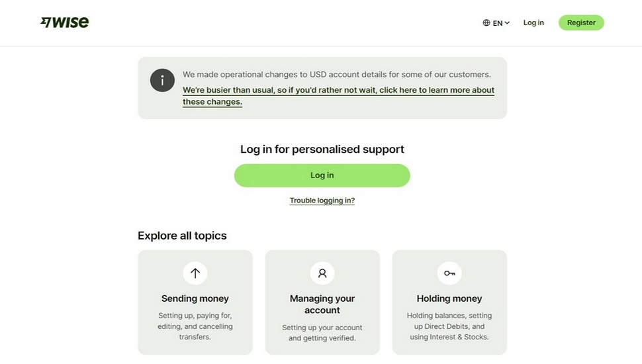Follow the learn more about changes link
The width and height of the screenshot is (642, 364).
(338, 91)
